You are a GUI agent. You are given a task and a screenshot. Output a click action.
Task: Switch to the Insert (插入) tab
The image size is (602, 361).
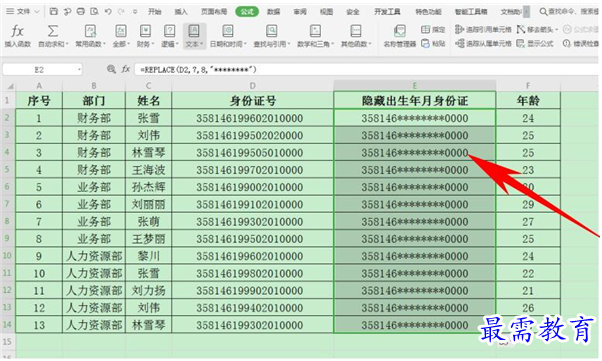pos(181,12)
